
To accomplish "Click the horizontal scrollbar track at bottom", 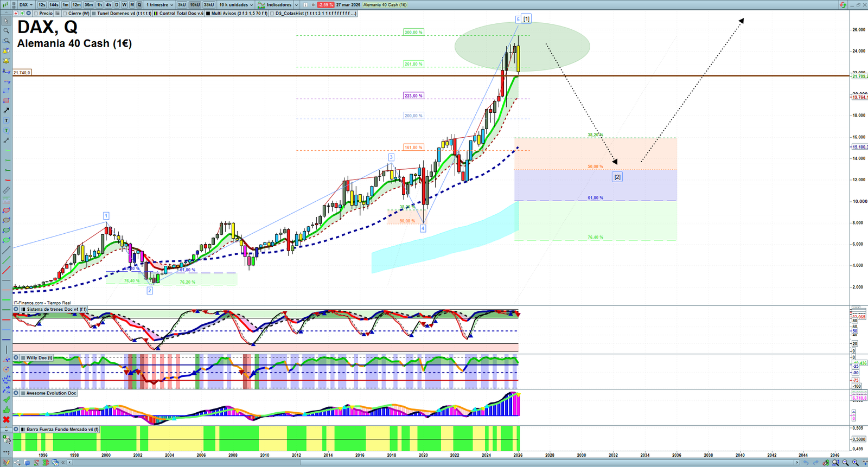I will pyautogui.click(x=434, y=463).
